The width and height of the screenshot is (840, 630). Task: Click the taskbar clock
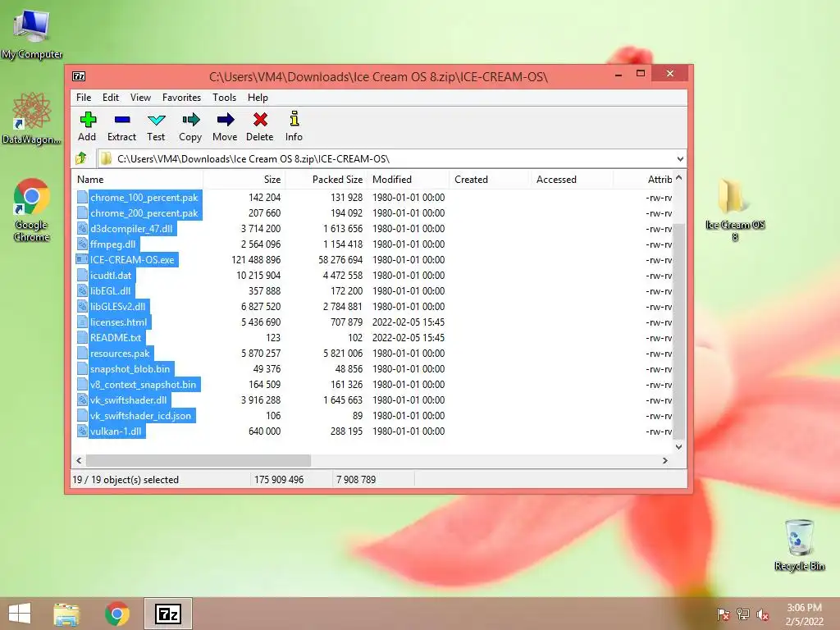pos(804,614)
